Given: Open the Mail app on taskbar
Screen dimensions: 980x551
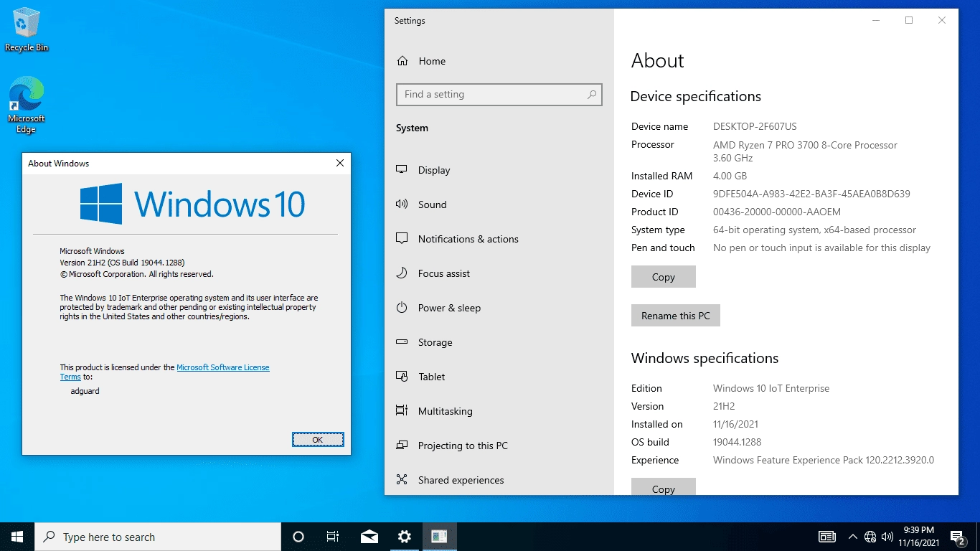Looking at the screenshot, I should point(369,537).
